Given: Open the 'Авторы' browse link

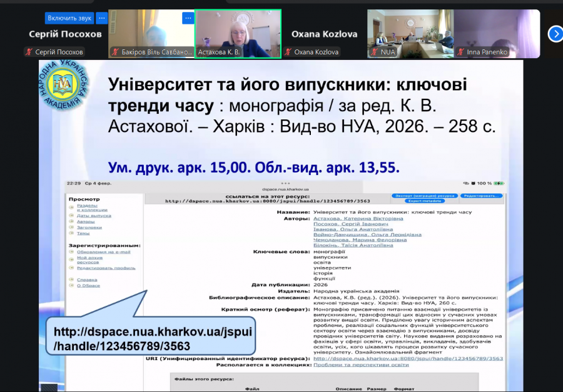Looking at the screenshot, I should coord(86,221).
